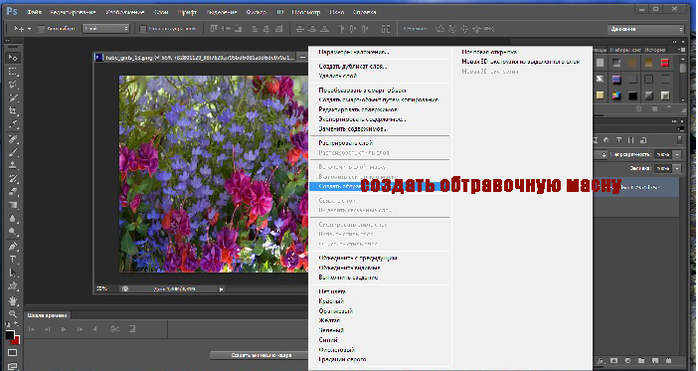Select the Zoom tool

pos(12,314)
